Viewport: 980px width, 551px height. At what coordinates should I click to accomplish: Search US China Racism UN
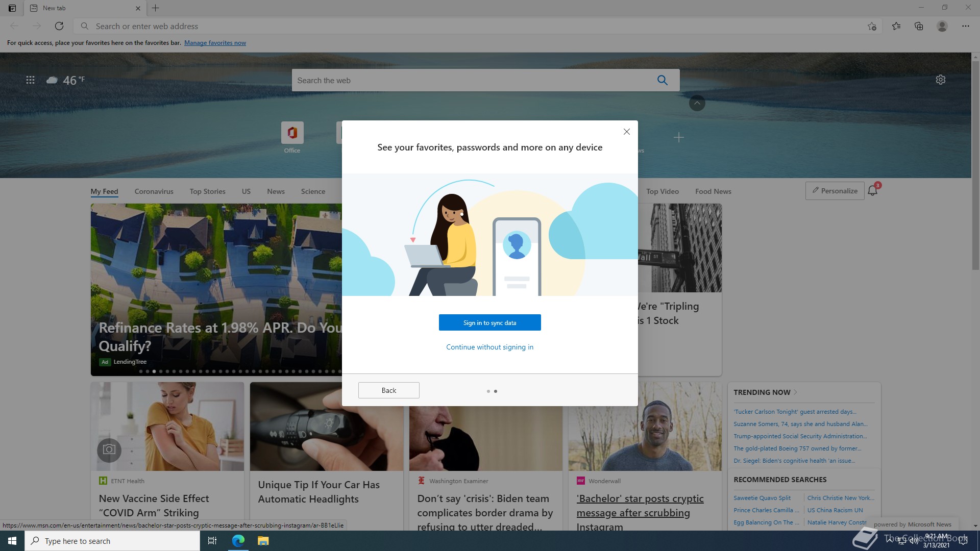835,510
